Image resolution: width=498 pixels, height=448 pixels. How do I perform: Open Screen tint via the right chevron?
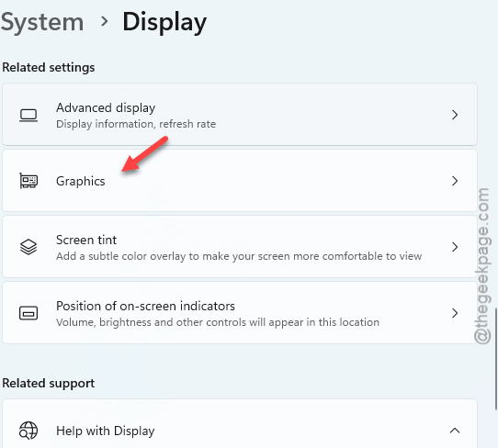point(455,247)
